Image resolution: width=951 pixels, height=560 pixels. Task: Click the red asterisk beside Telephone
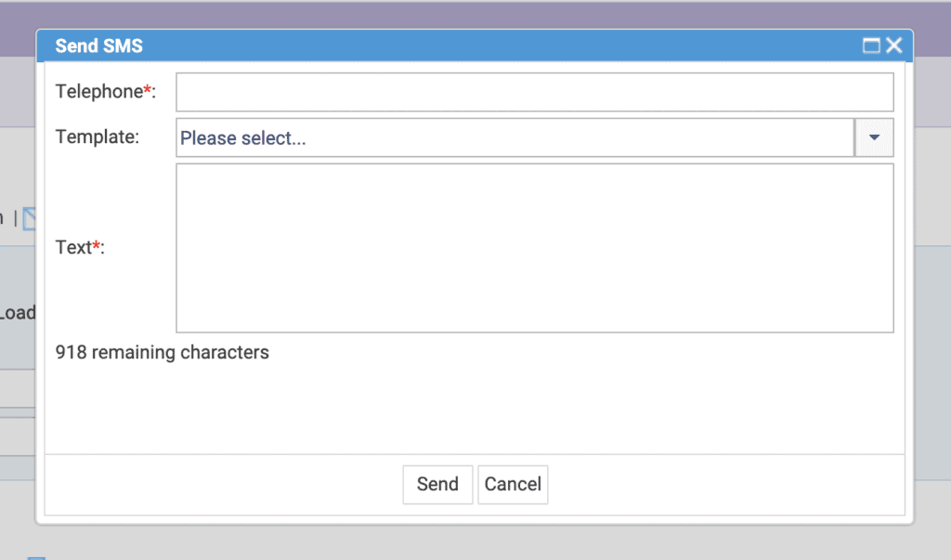coord(147,90)
